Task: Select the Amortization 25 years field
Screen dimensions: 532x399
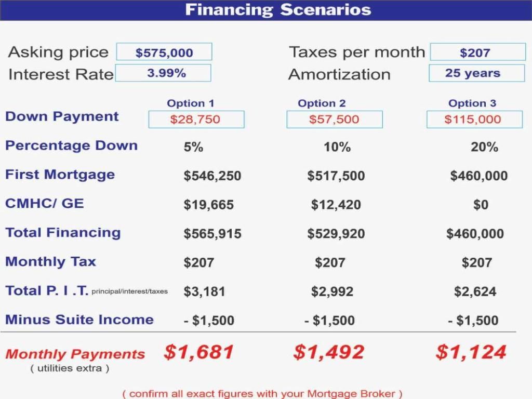Action: [476, 73]
